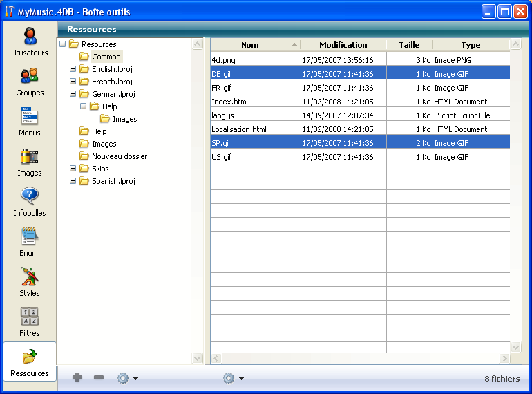Expand the English.lproj folder
Viewport: 532px width, 394px height.
[x=73, y=69]
